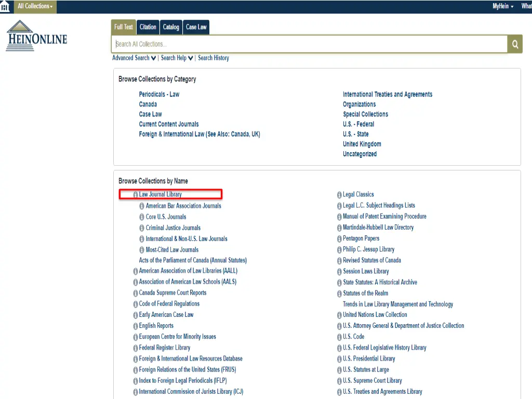Switch to the Citation tab

pyautogui.click(x=148, y=27)
